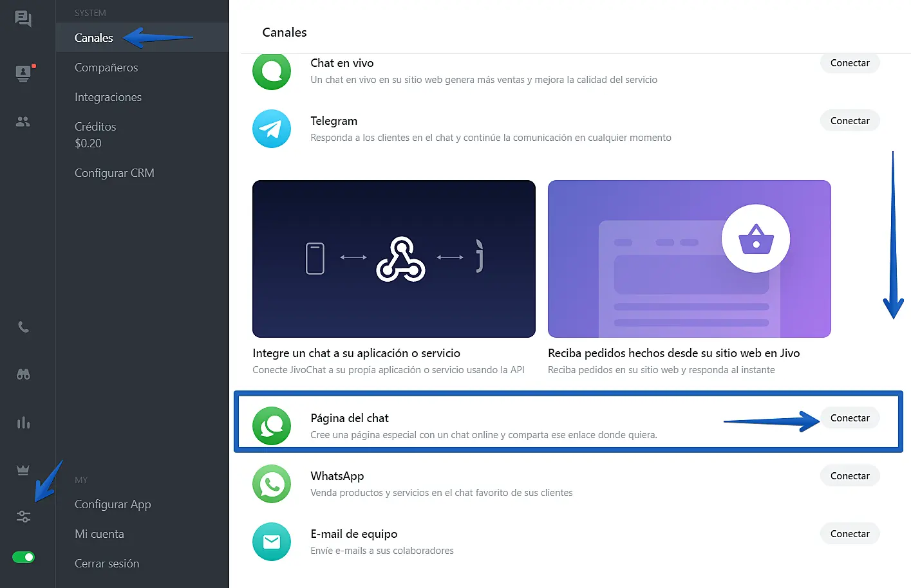Connect the Página del chat channel
Screen dimensions: 911x588
point(849,418)
